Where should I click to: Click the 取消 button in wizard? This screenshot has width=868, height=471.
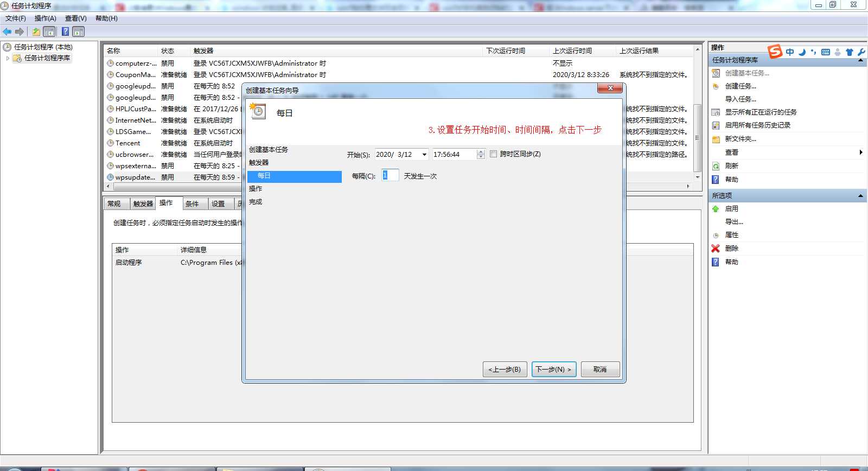click(600, 370)
